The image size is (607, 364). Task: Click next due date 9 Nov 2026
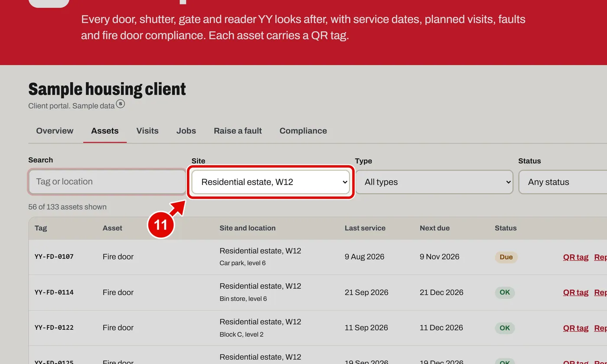point(440,257)
